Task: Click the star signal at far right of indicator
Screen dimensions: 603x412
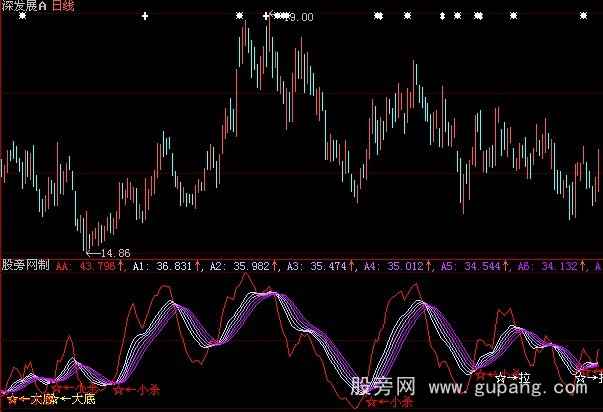Action: pos(579,376)
